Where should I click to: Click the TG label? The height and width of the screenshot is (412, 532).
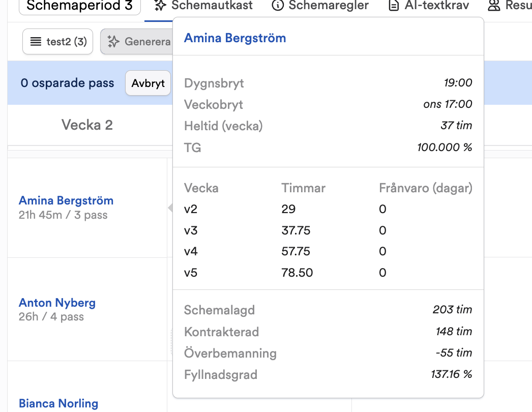click(x=192, y=148)
